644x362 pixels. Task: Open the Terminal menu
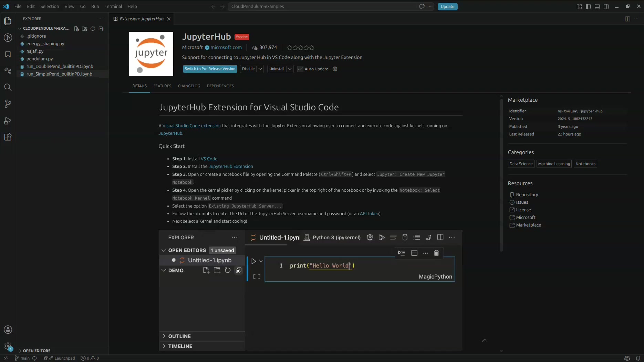113,7
